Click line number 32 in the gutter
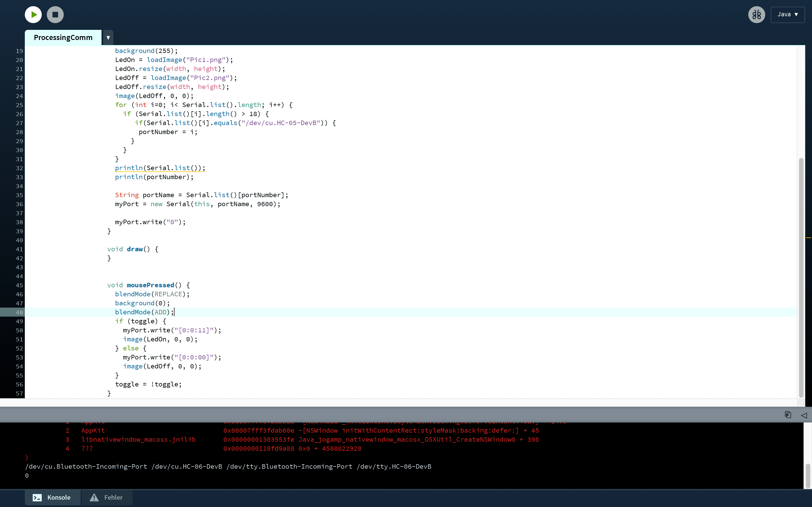This screenshot has height=507, width=812. pos(19,168)
